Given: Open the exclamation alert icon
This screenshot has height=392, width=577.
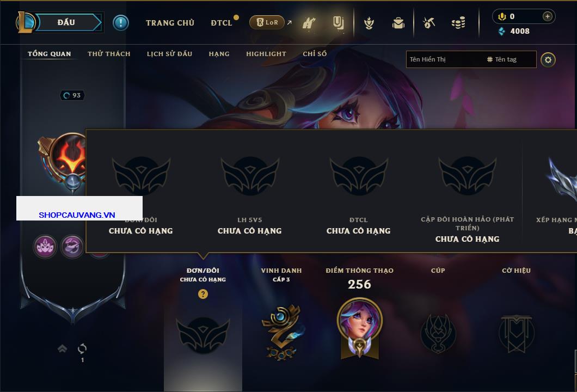Looking at the screenshot, I should tap(121, 23).
